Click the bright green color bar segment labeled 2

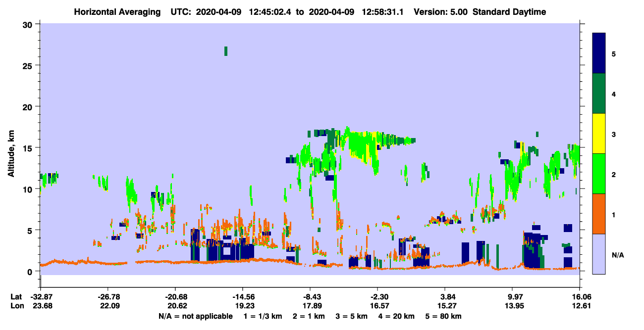(x=599, y=174)
